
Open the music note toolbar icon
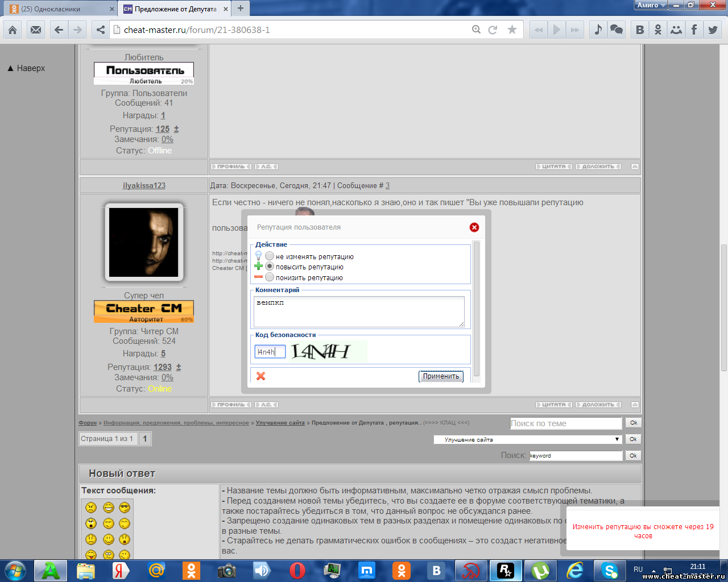[x=598, y=30]
